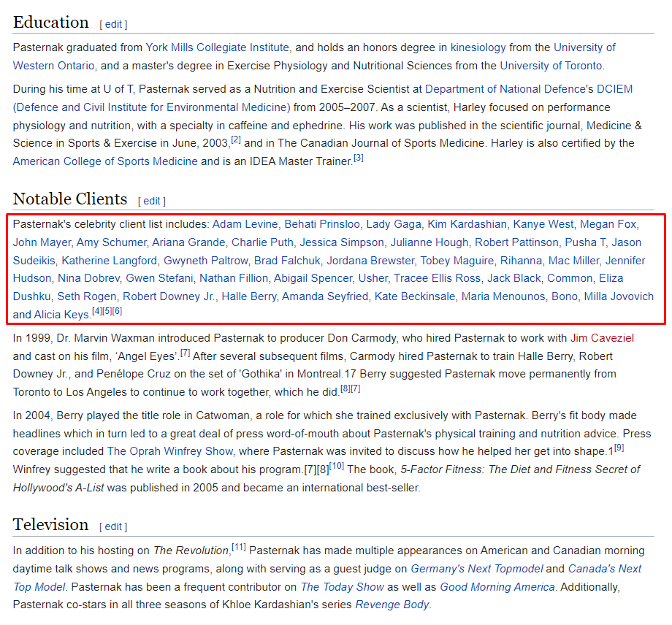Open The Oprah Winfrey Show link
The height and width of the screenshot is (625, 672).
170,451
